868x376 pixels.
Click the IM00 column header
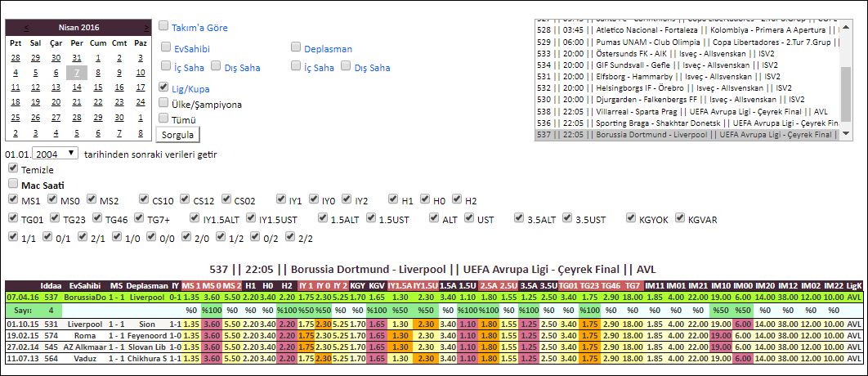742,286
